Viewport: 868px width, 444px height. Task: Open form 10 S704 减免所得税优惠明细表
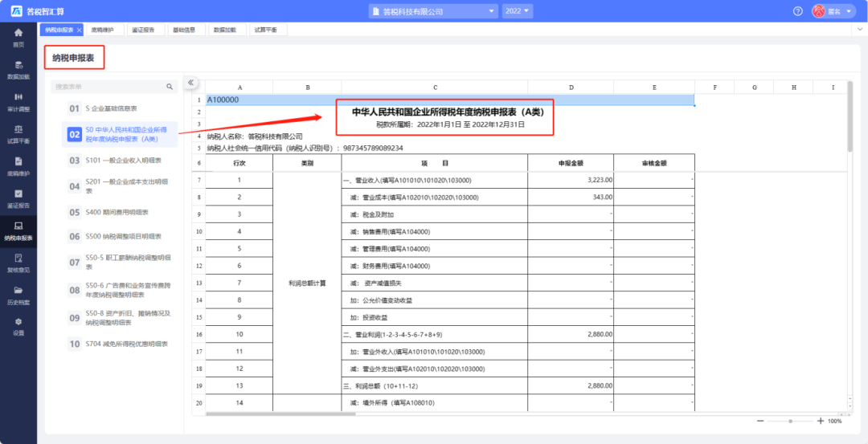(120, 344)
